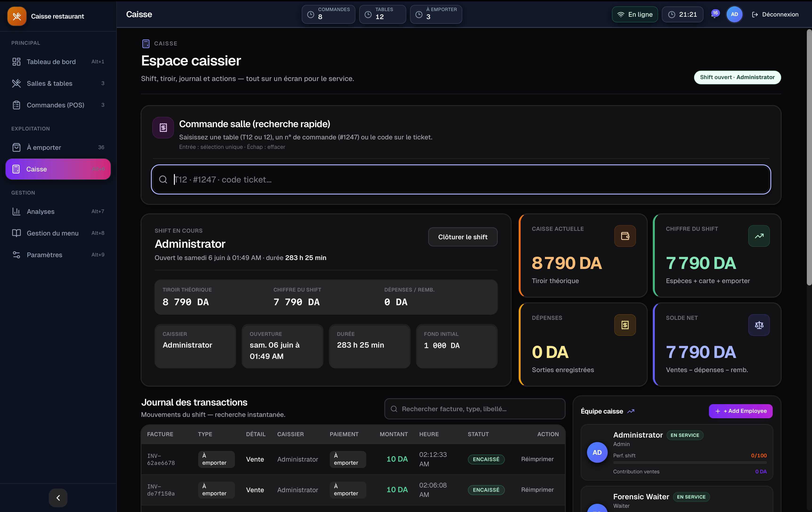Click ENCAISSÉ status of INV-de7f150a

click(486, 490)
